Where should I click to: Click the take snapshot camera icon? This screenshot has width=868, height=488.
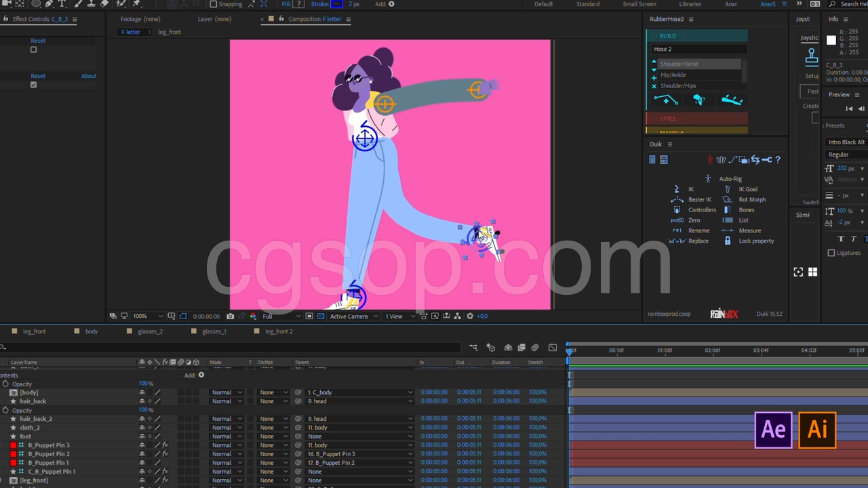tap(231, 316)
